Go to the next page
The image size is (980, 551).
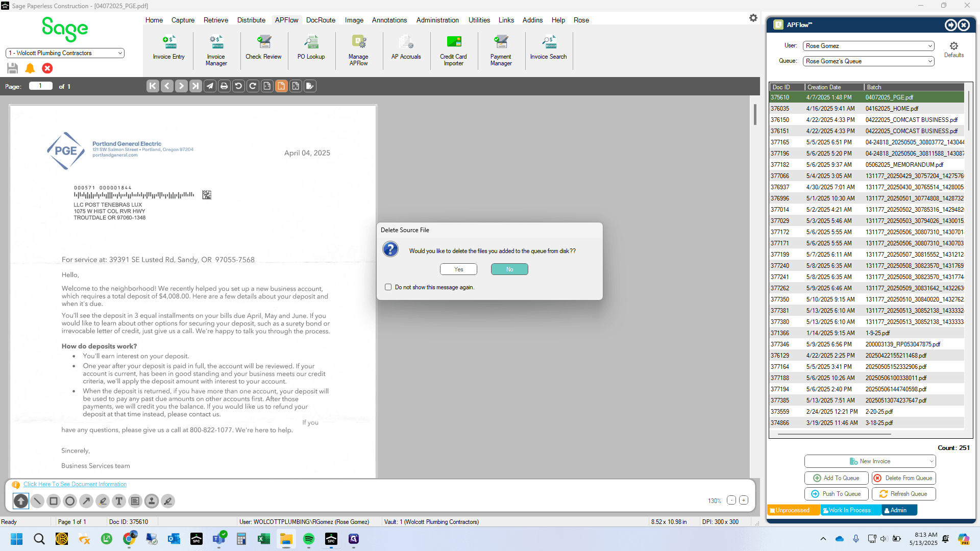[181, 86]
